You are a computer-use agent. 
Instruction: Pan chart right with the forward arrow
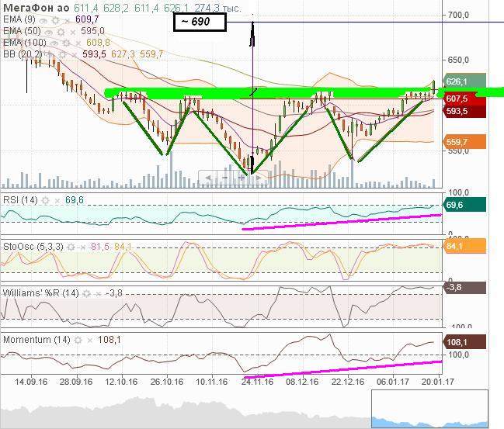[x=259, y=178]
